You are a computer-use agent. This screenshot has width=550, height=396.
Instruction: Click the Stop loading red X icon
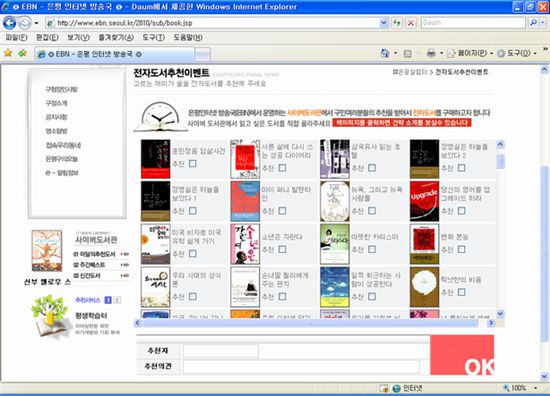pos(410,23)
